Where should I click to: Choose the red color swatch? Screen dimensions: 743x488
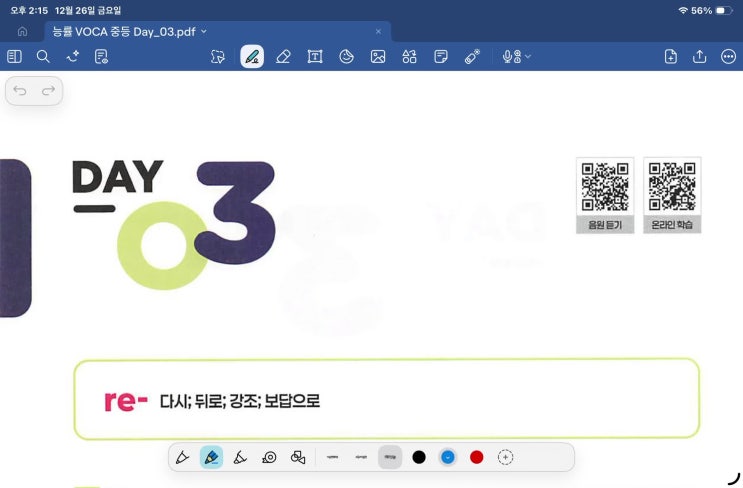click(x=477, y=457)
